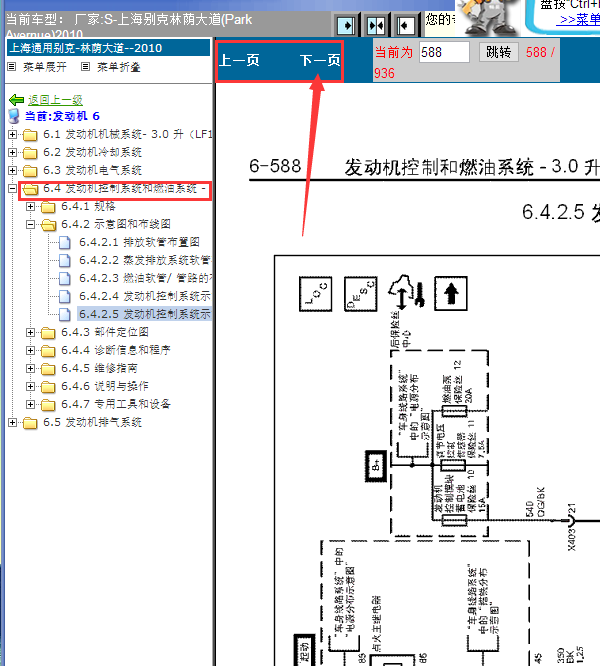Expand the 6.1 发动机机械系统 node

tap(12, 135)
